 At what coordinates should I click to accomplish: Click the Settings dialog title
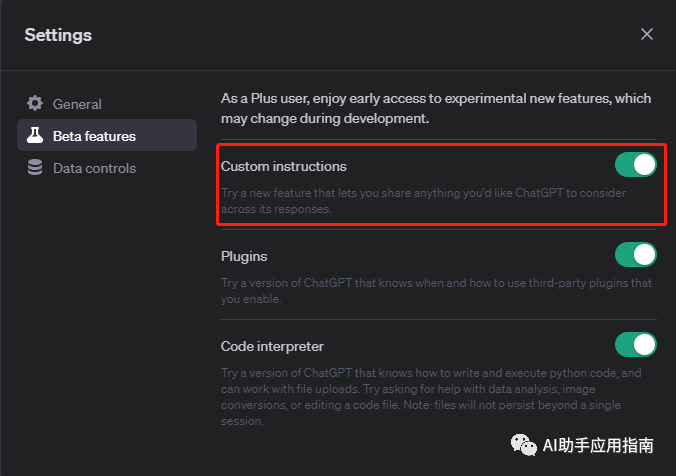click(58, 35)
